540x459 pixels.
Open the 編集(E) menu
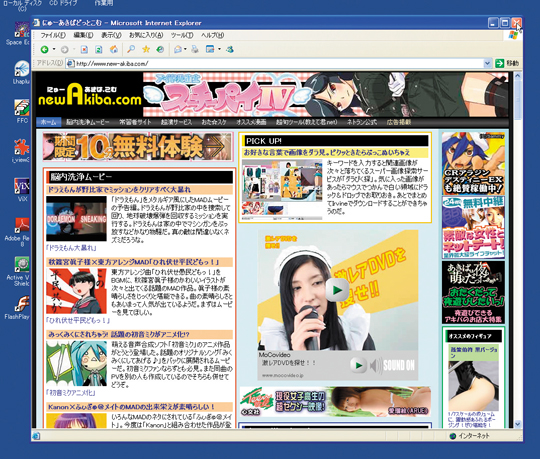tap(83, 35)
